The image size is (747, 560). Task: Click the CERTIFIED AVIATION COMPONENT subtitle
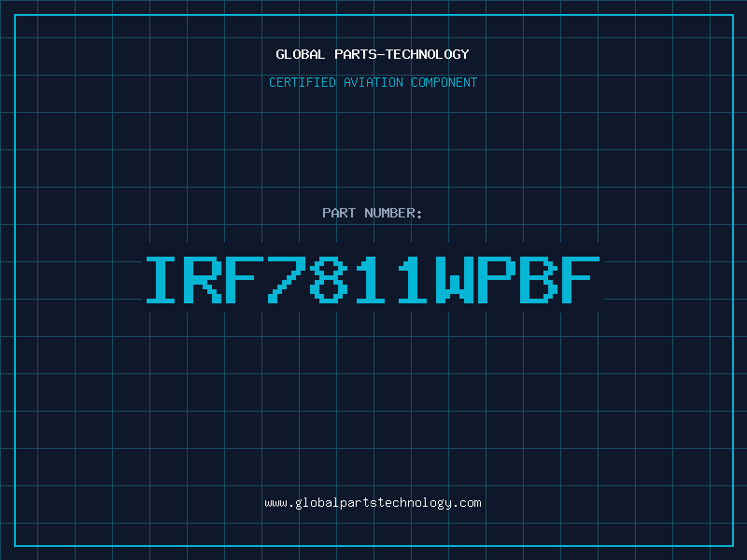pyautogui.click(x=373, y=82)
